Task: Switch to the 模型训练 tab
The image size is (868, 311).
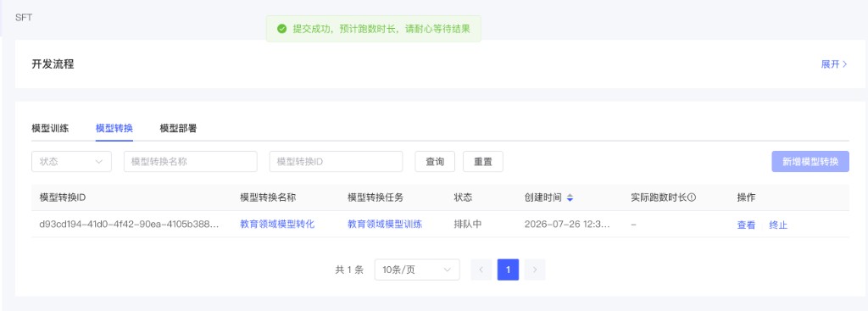Action: (x=50, y=129)
